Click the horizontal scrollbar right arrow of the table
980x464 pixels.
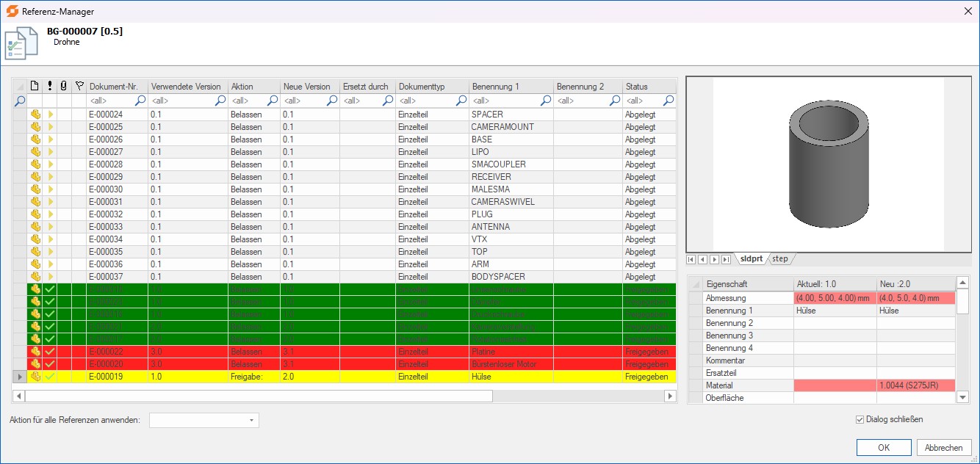(x=669, y=396)
